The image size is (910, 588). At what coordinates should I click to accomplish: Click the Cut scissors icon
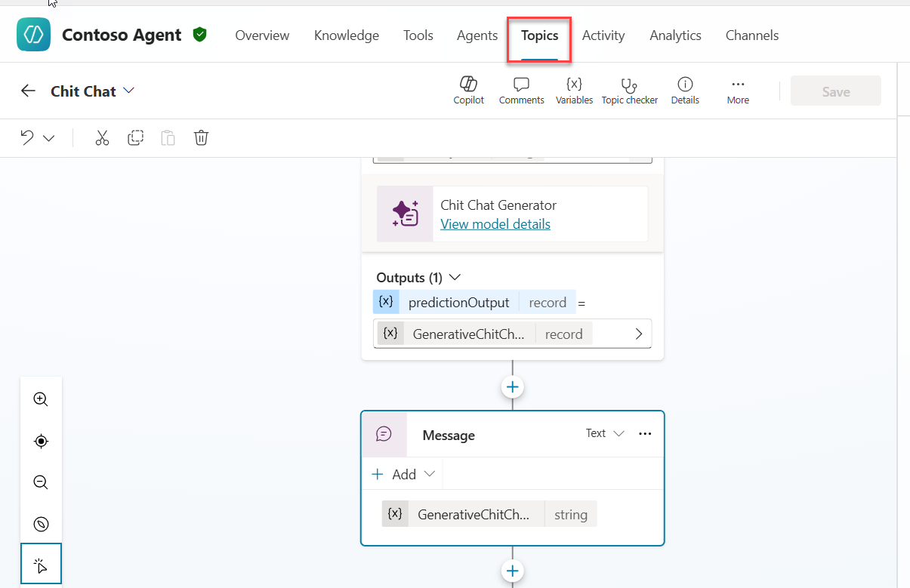pyautogui.click(x=102, y=138)
